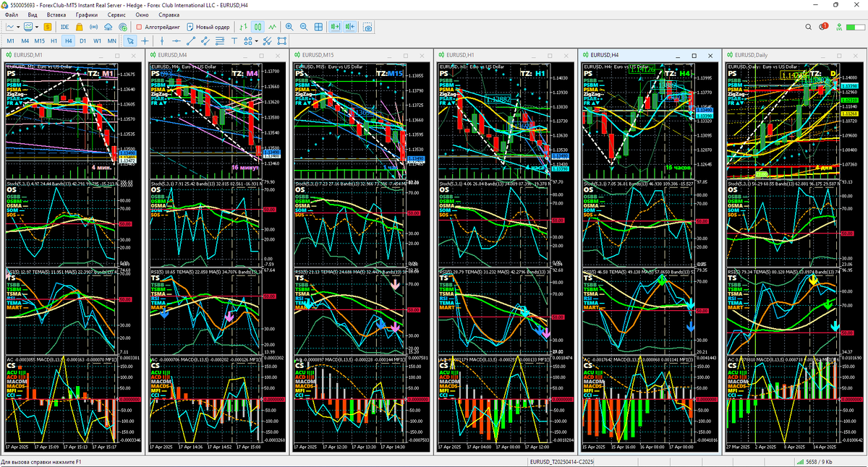Open the Графики menu
Screen dimensions: 868x467
pyautogui.click(x=87, y=14)
